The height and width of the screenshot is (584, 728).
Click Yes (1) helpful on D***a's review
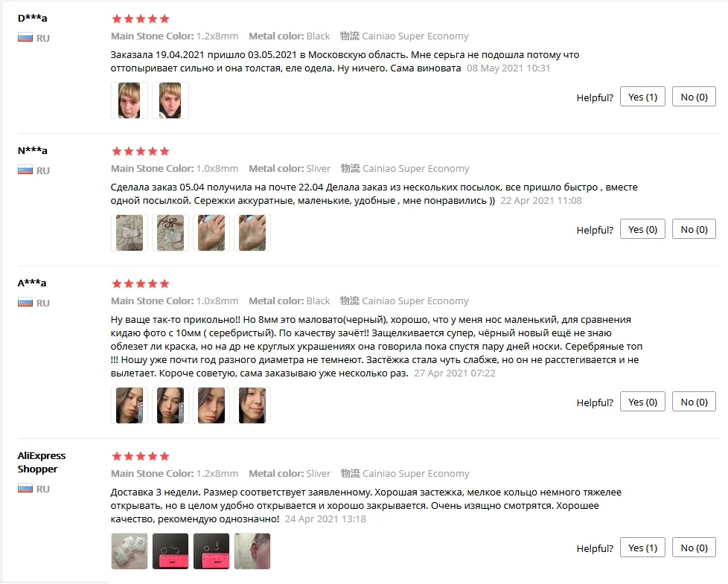(642, 97)
